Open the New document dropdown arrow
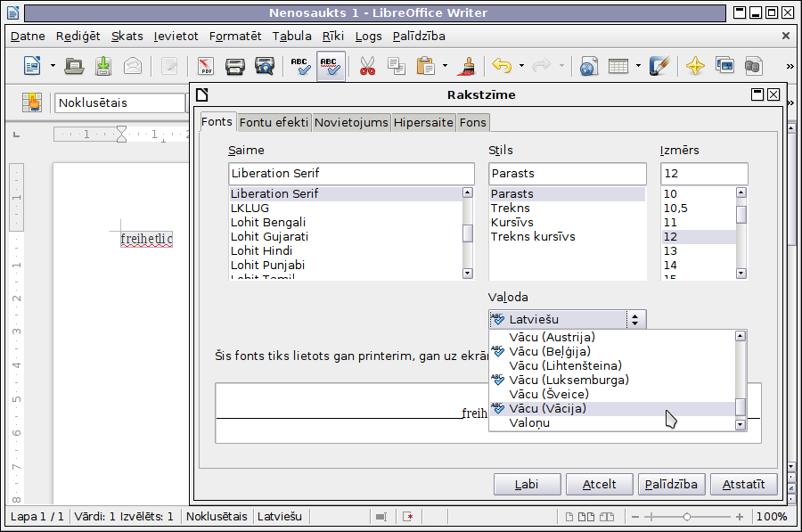The width and height of the screenshot is (802, 532). tap(53, 66)
